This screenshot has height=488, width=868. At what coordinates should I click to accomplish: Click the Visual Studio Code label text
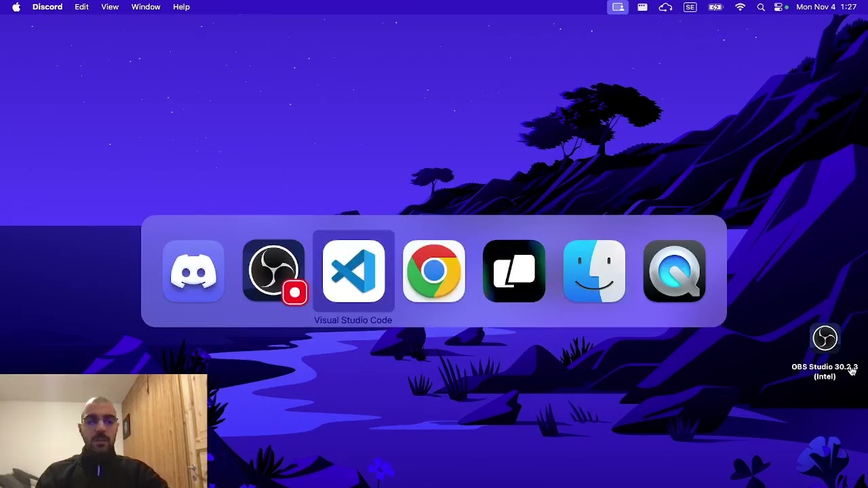[353, 320]
